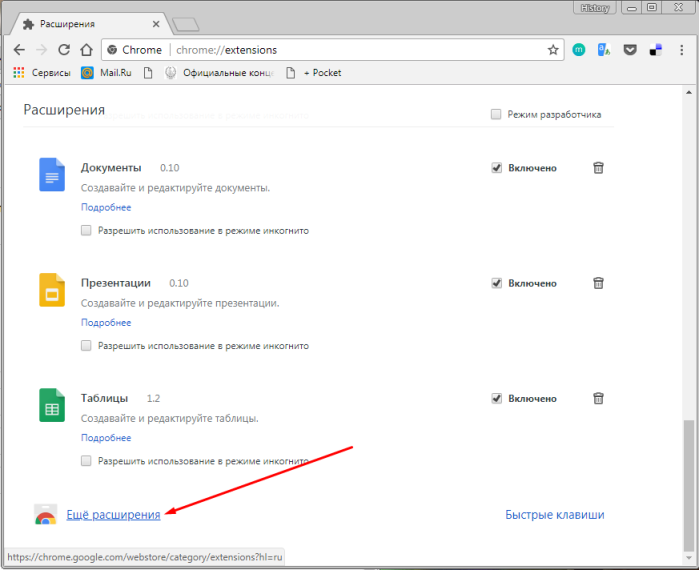Screen dimensions: 699x570
Task: Click the Ещё расширения link
Action: 113,515
